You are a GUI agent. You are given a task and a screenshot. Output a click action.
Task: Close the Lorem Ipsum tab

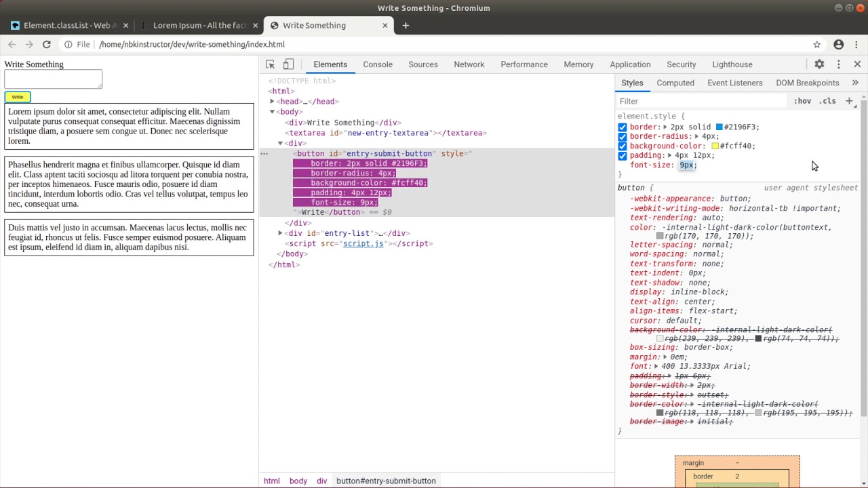tap(256, 25)
